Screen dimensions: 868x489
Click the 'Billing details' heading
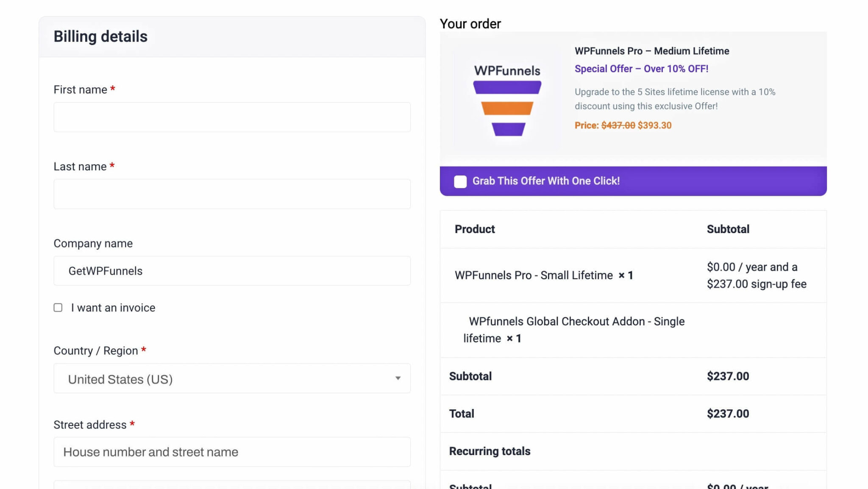(x=100, y=36)
